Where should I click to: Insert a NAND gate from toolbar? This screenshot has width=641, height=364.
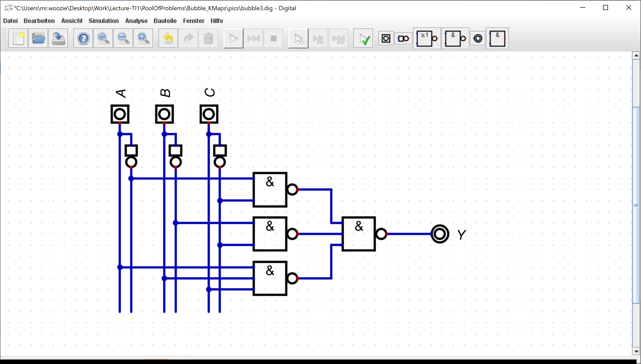pyautogui.click(x=455, y=38)
